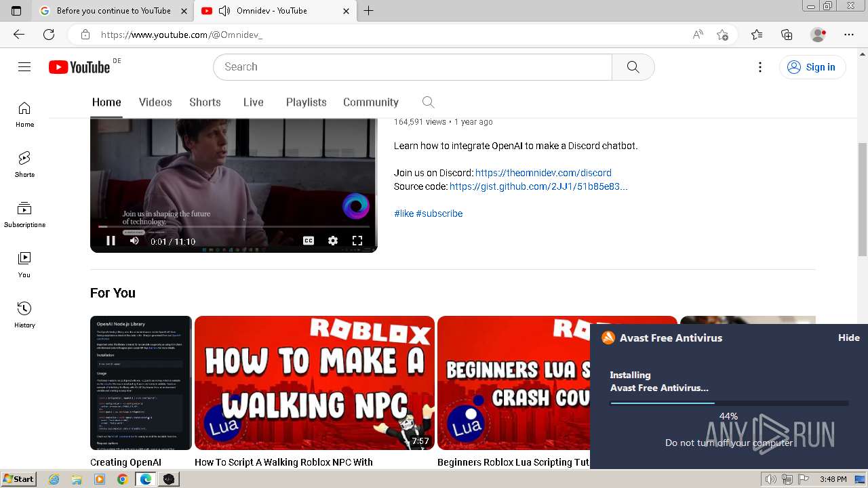Open 'How To Script A Walking Roblox NPC' title
The width and height of the screenshot is (868, 488).
(283, 462)
